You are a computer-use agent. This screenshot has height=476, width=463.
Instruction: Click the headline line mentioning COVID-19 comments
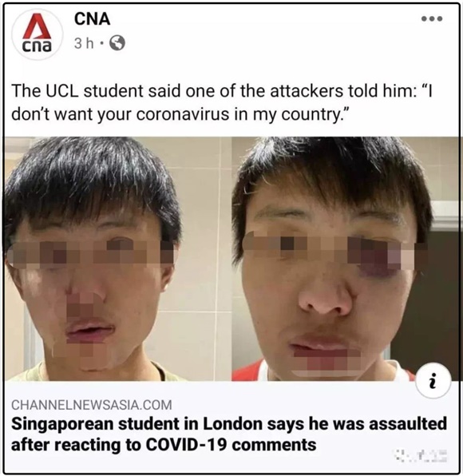click(164, 445)
